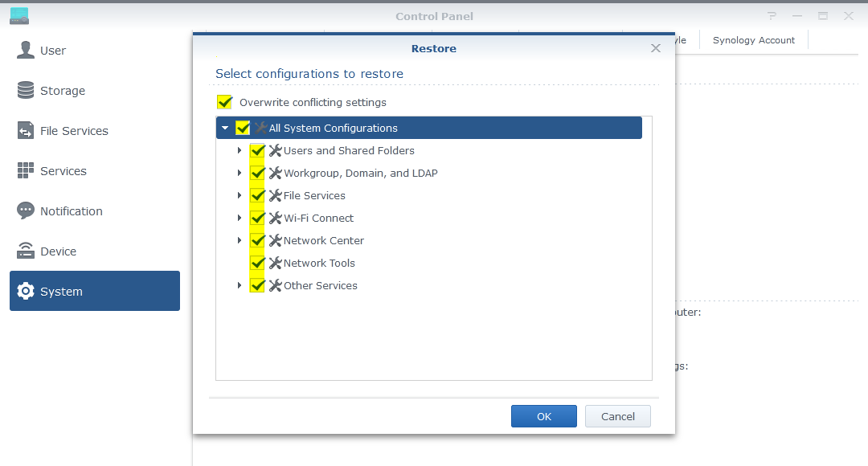Cancel the restore dialog

click(x=617, y=416)
